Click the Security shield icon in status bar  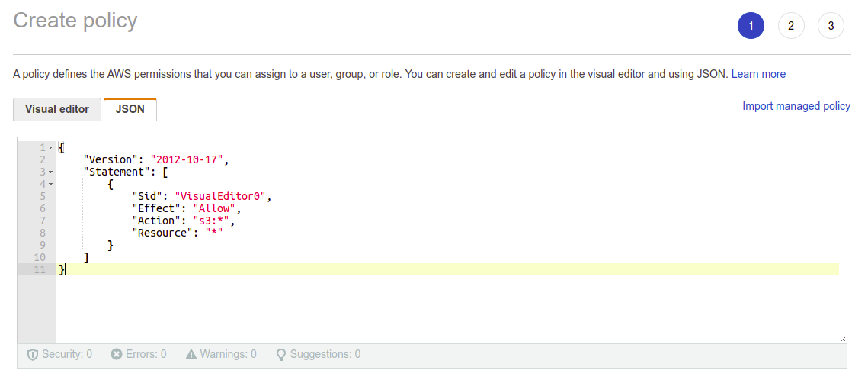[33, 355]
